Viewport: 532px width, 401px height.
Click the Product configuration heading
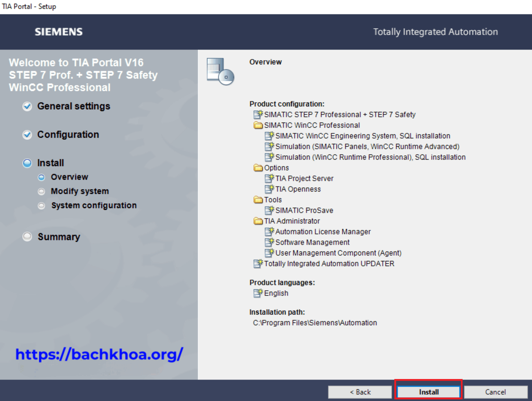(287, 104)
